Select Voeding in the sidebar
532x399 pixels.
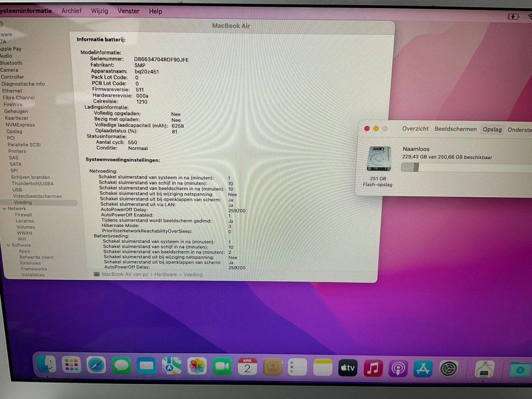[x=23, y=202]
